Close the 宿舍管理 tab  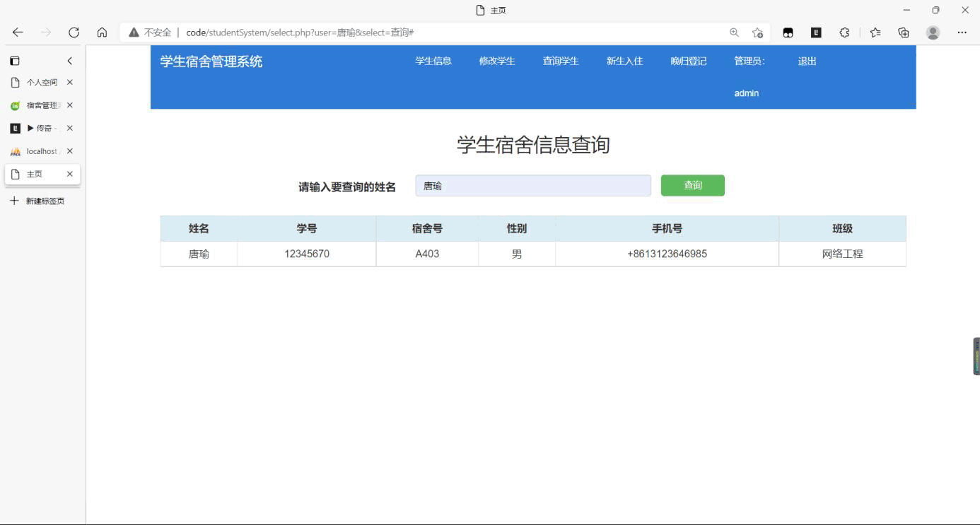point(69,105)
